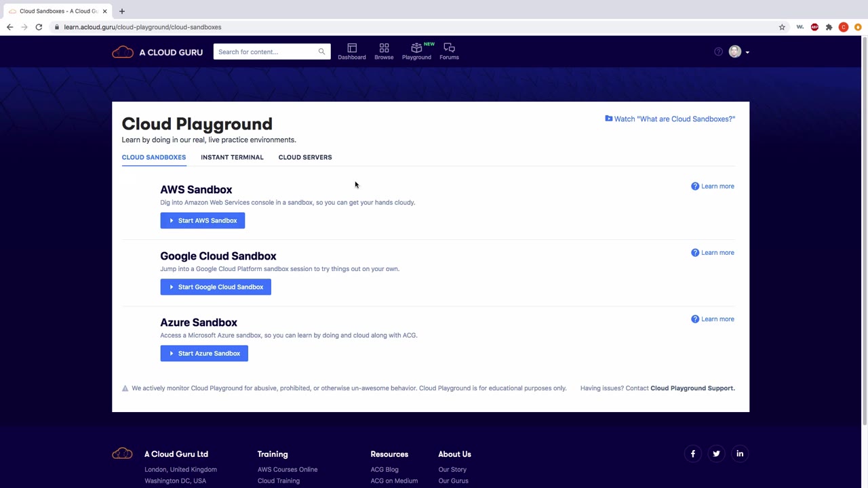Reload the page with browser refresh
This screenshot has height=488, width=868.
[x=39, y=27]
